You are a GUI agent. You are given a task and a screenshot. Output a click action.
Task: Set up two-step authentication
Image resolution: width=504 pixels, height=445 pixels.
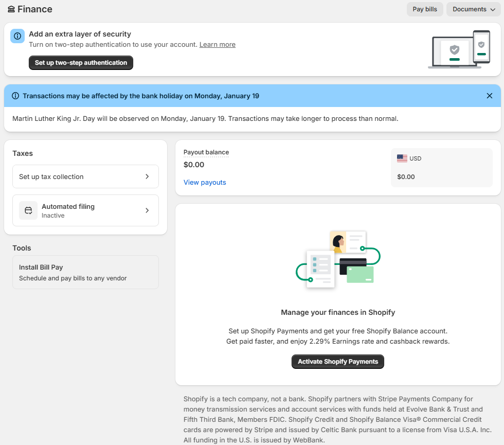pos(81,62)
